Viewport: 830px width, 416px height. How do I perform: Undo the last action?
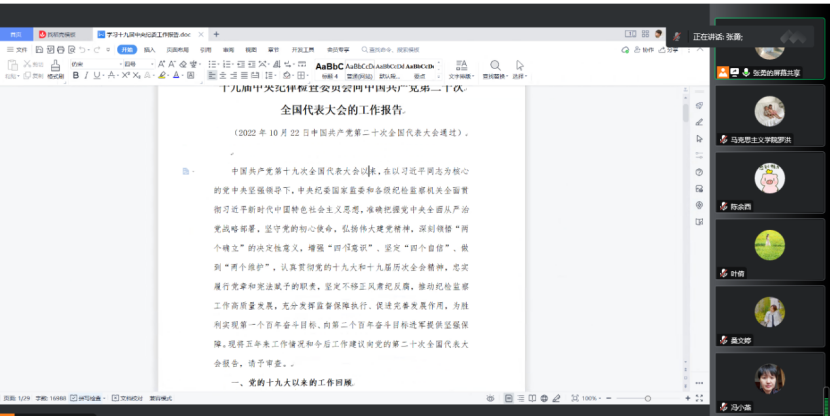(x=82, y=50)
